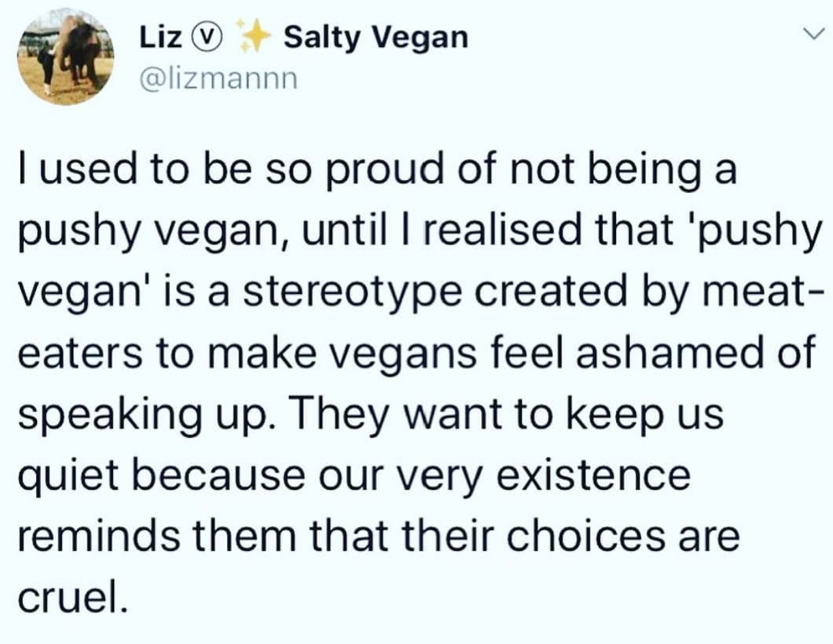This screenshot has width=833, height=644.
Task: Click the sparkle emoji in the name
Action: tap(252, 35)
